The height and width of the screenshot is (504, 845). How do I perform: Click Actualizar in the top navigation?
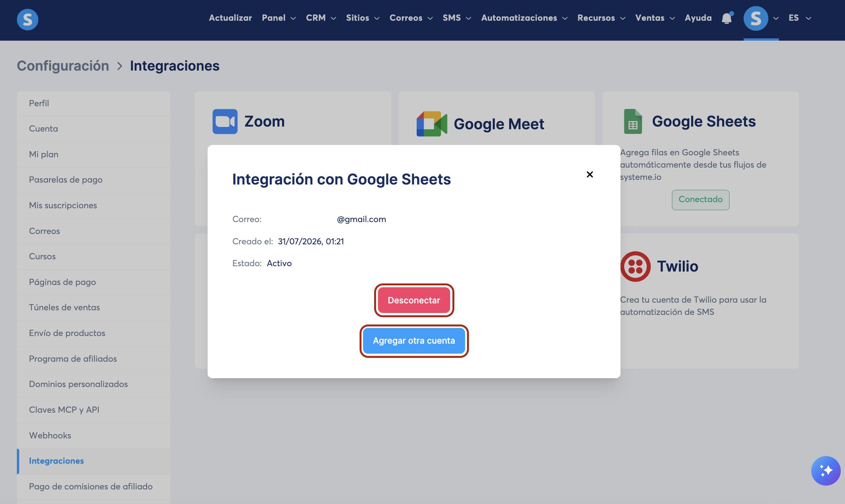click(230, 18)
